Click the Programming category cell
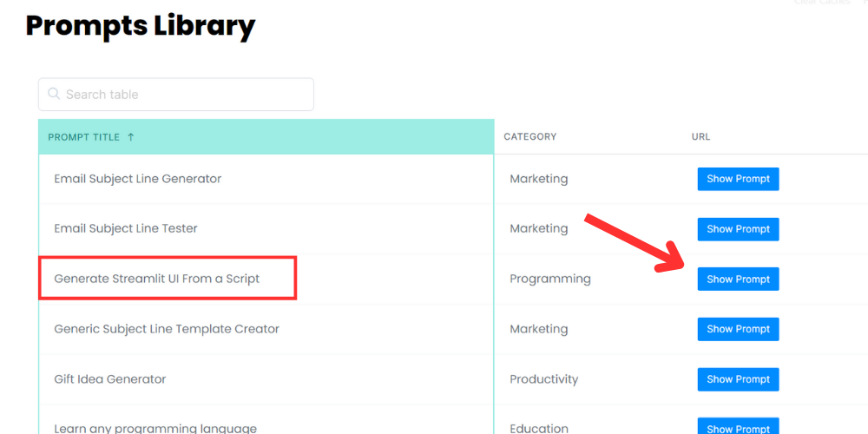 click(x=550, y=279)
